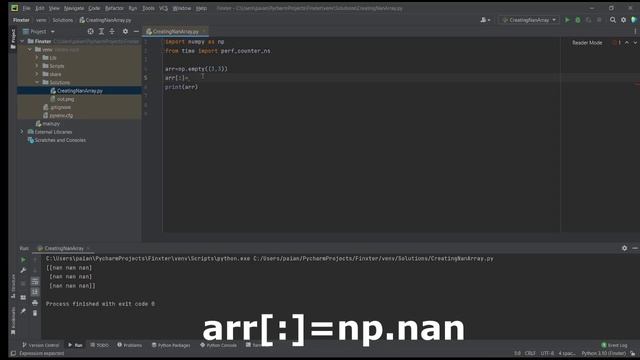Open the Project view dropdown

(39, 31)
